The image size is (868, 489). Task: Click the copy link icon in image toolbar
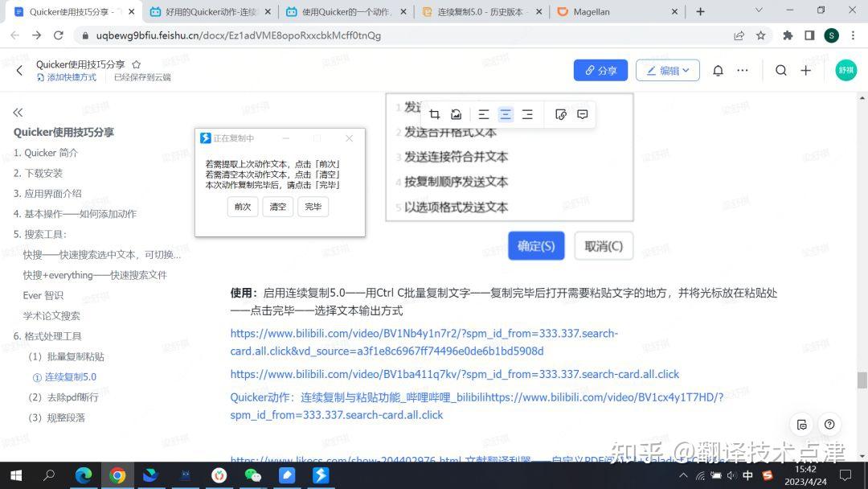pyautogui.click(x=561, y=114)
